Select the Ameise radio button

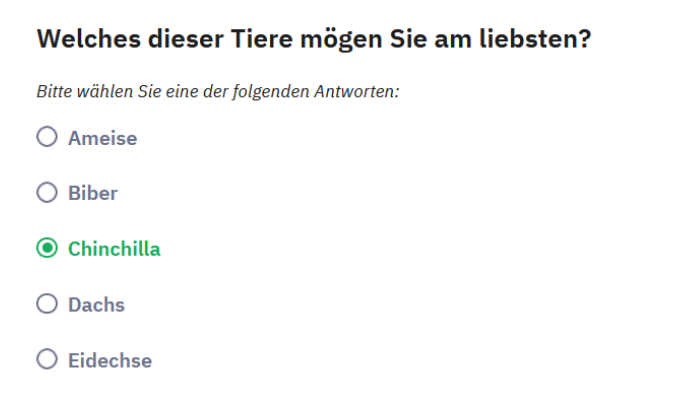(47, 138)
